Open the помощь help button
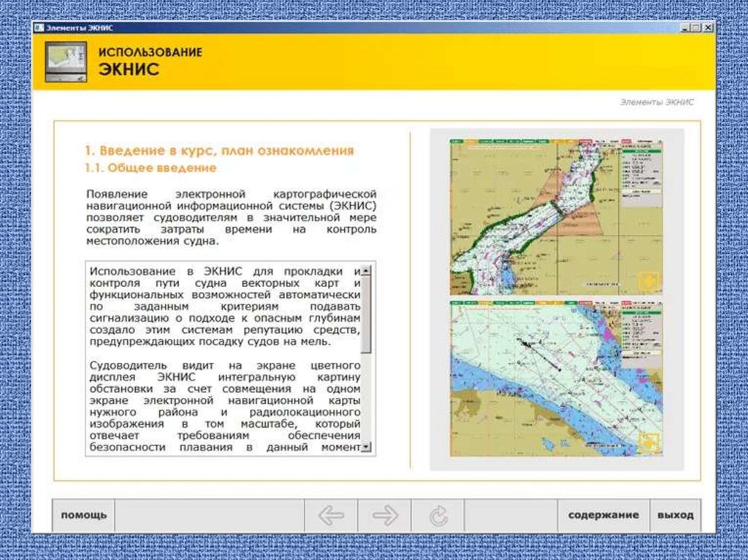Image resolution: width=748 pixels, height=560 pixels. point(83,515)
